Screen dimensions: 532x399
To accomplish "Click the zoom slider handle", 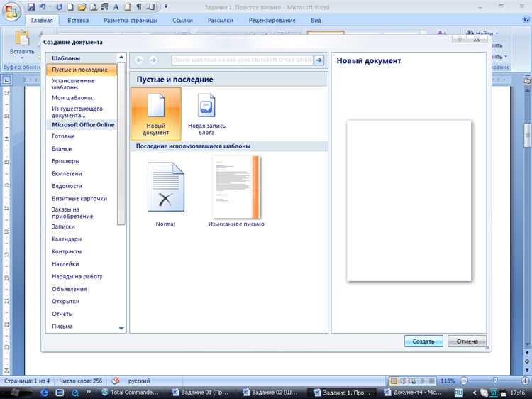I will click(495, 381).
